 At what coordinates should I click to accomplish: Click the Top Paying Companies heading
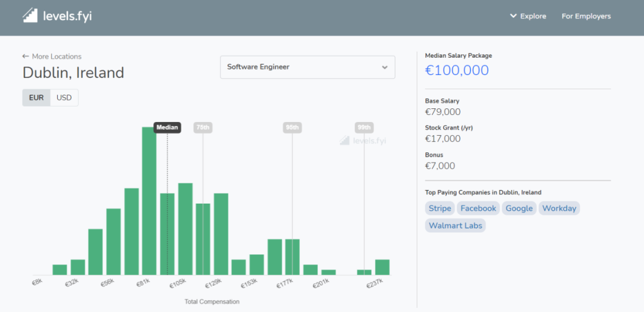point(483,192)
